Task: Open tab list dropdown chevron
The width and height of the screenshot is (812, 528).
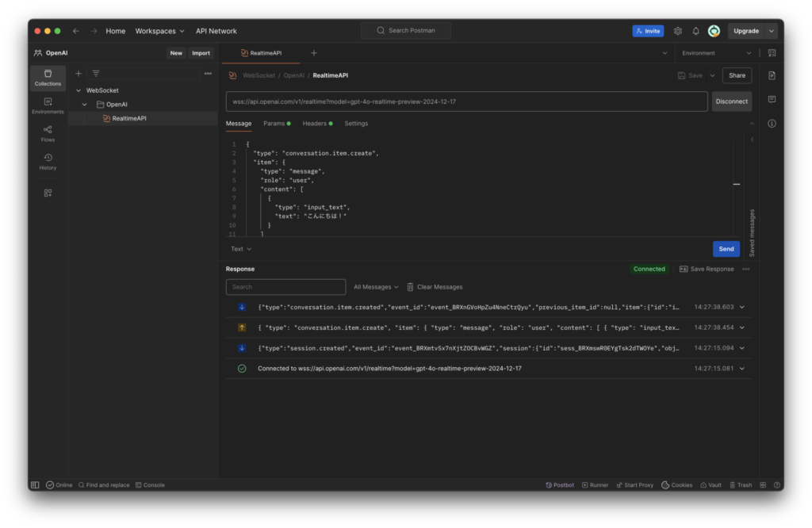Action: click(x=665, y=53)
